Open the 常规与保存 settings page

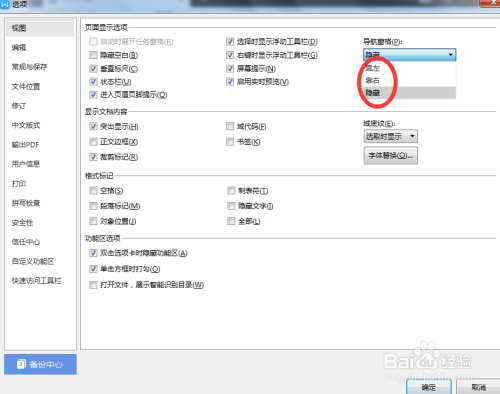click(29, 67)
